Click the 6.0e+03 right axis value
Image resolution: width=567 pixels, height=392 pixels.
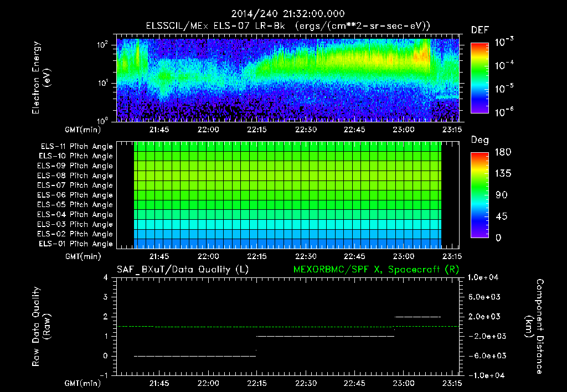coord(484,297)
